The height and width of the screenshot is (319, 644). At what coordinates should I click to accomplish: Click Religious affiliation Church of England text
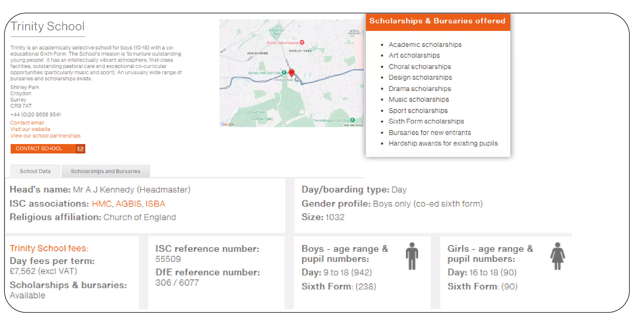[93, 217]
